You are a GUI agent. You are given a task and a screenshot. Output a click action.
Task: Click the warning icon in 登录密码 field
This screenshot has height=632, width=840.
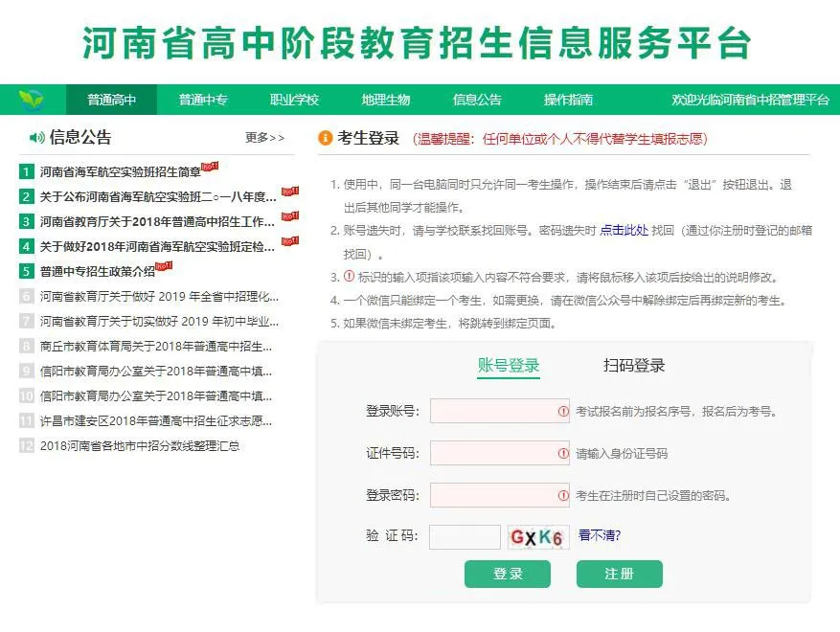click(563, 495)
